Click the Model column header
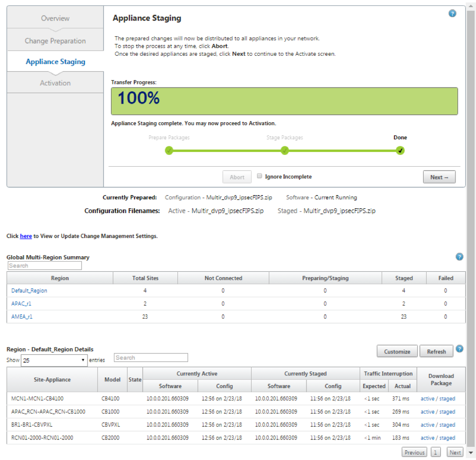Viewport: 476px width, 460px height. click(112, 379)
